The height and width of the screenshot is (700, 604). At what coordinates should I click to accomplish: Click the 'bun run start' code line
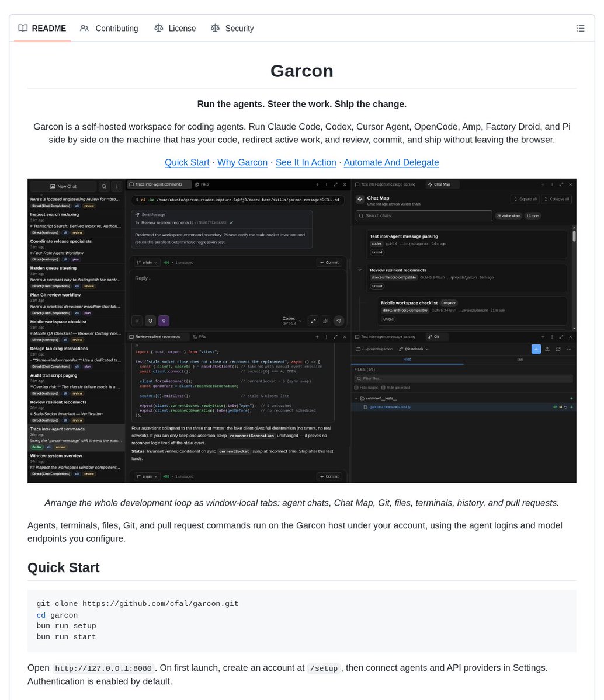(66, 637)
